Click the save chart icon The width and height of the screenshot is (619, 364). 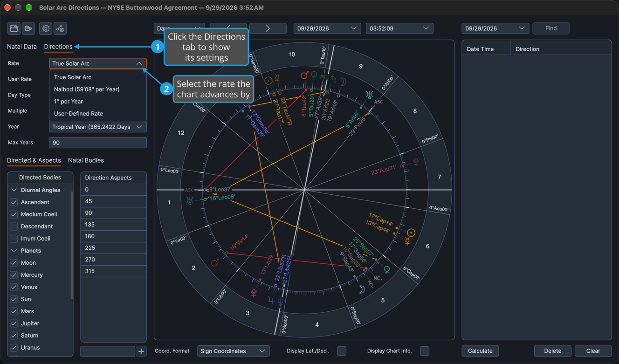click(x=14, y=28)
